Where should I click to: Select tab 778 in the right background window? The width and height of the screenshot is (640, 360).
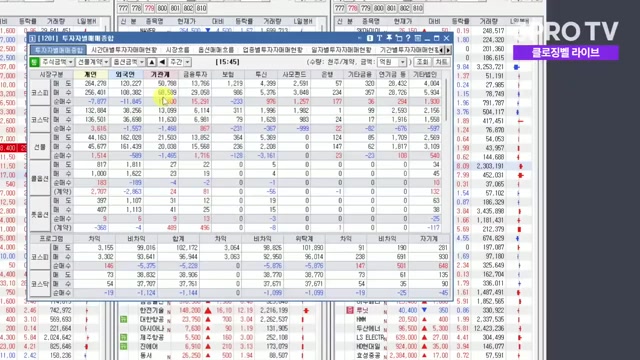coord(353,8)
